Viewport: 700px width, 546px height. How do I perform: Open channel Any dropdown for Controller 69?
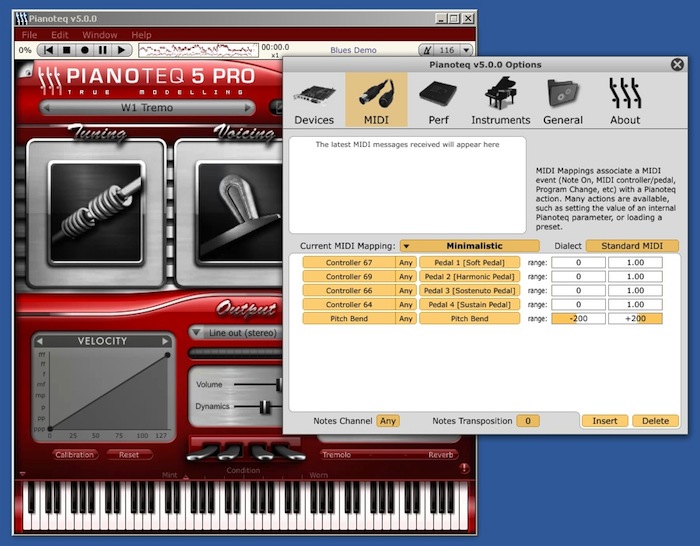406,276
